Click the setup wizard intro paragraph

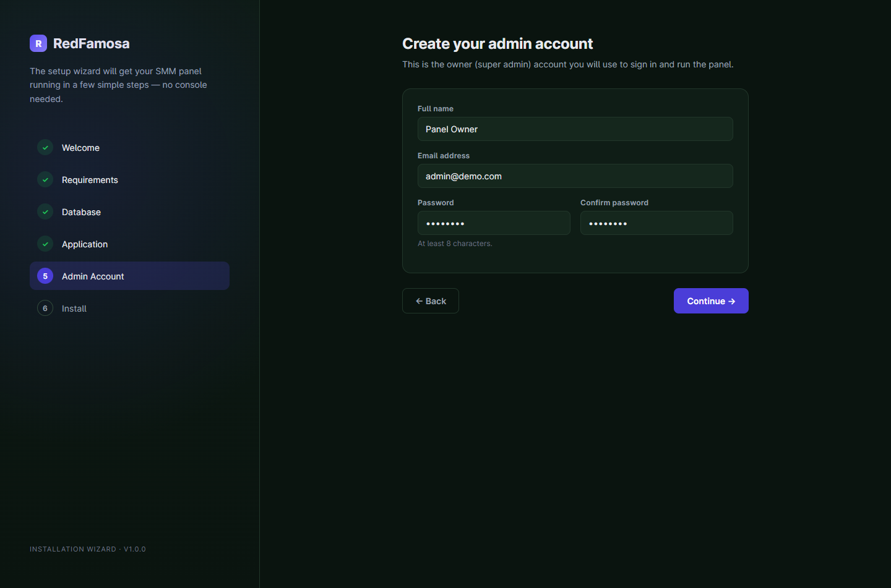pos(119,85)
